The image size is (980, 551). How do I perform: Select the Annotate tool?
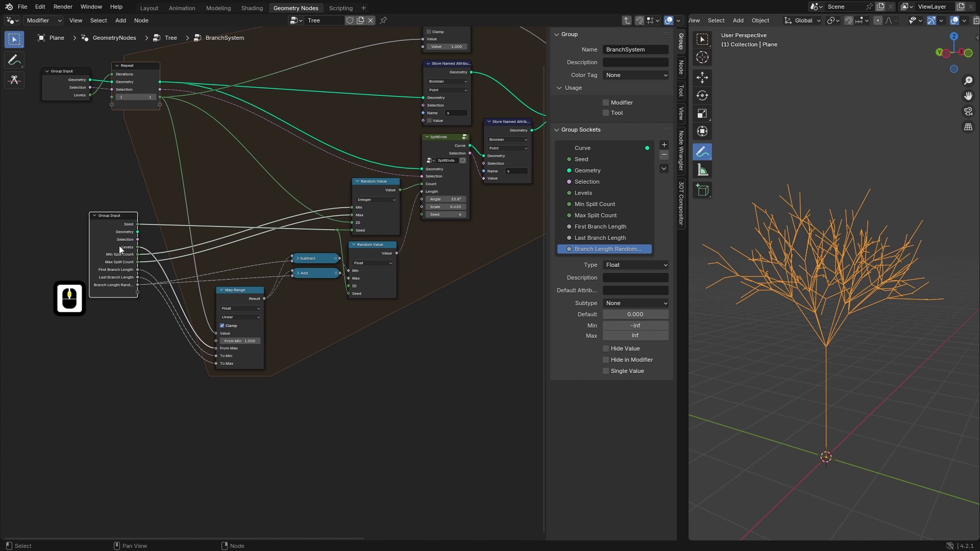[702, 151]
